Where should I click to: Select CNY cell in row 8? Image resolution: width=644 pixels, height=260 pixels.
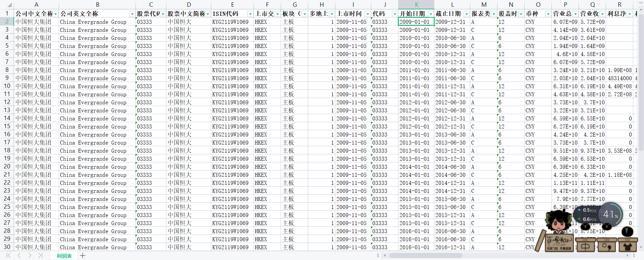(538, 70)
